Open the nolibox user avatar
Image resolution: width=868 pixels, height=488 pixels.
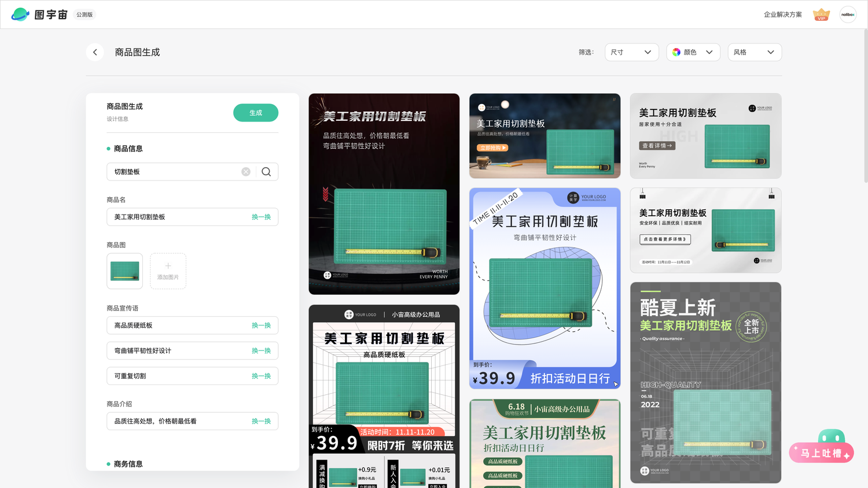(x=848, y=14)
